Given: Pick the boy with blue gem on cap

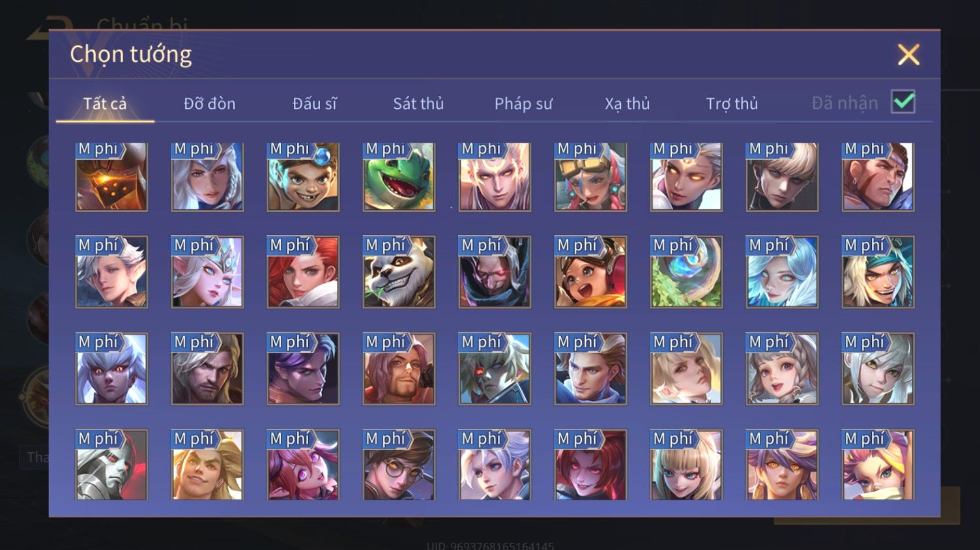Looking at the screenshot, I should (303, 177).
